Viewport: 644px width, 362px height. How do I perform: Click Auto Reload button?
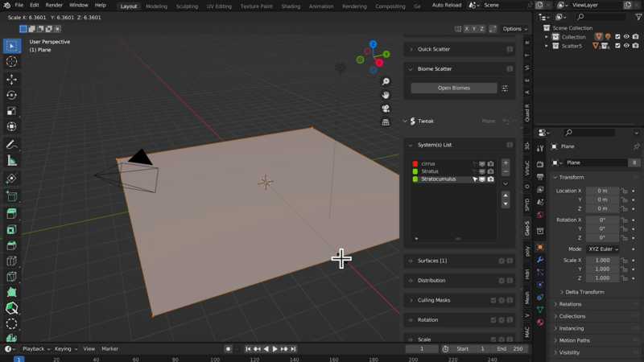[447, 6]
